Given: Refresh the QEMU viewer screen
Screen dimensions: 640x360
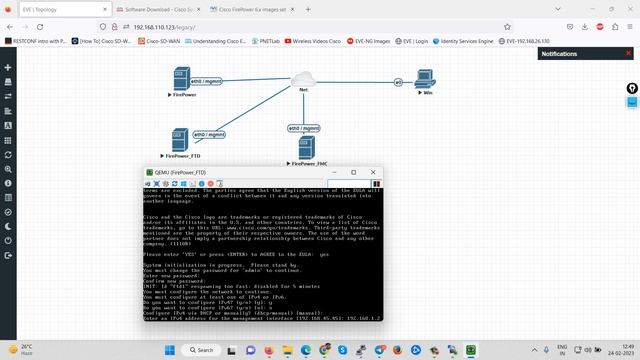Looking at the screenshot, I should pos(175,184).
